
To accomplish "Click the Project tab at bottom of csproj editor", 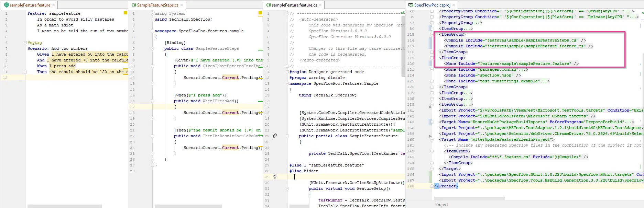I will pos(441,205).
